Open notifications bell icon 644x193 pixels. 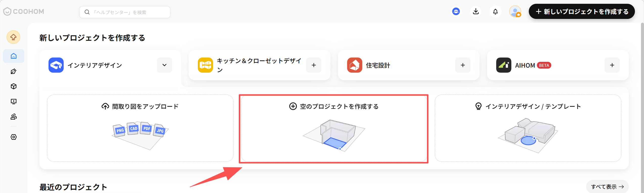pos(495,12)
